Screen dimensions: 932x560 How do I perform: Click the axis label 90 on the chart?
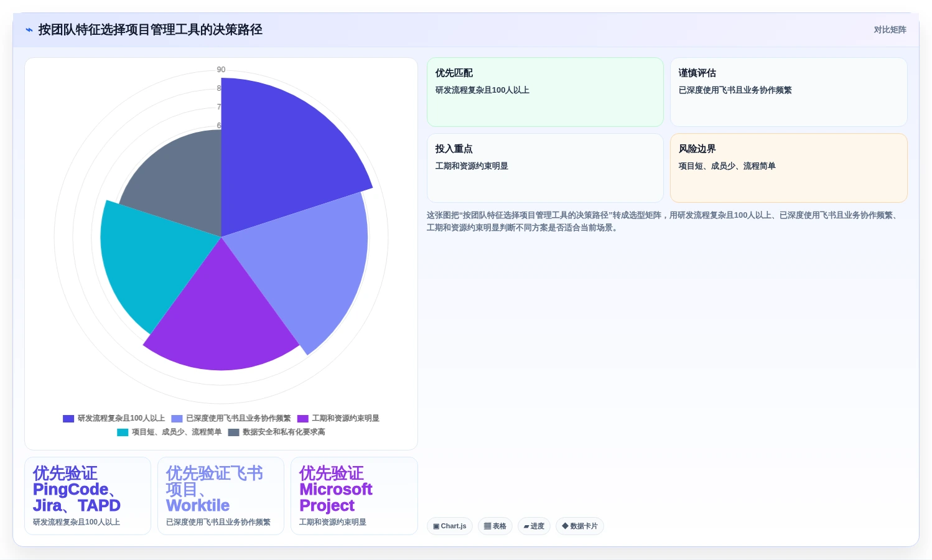point(221,70)
